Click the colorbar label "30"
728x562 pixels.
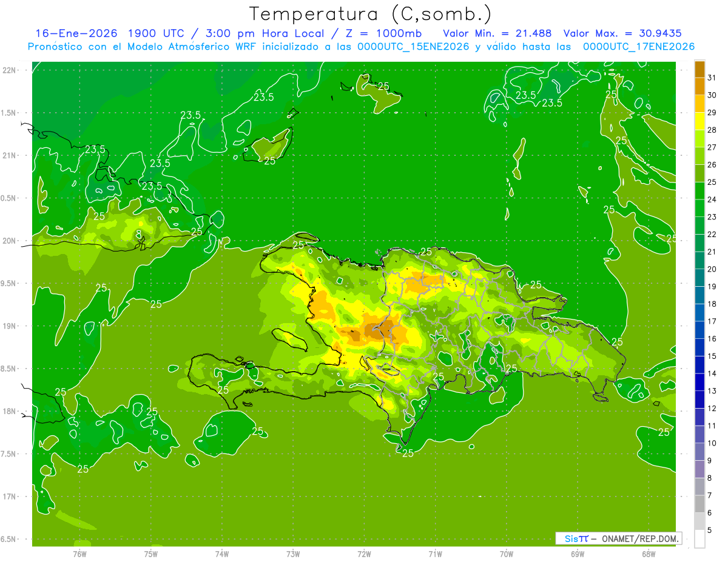712,95
